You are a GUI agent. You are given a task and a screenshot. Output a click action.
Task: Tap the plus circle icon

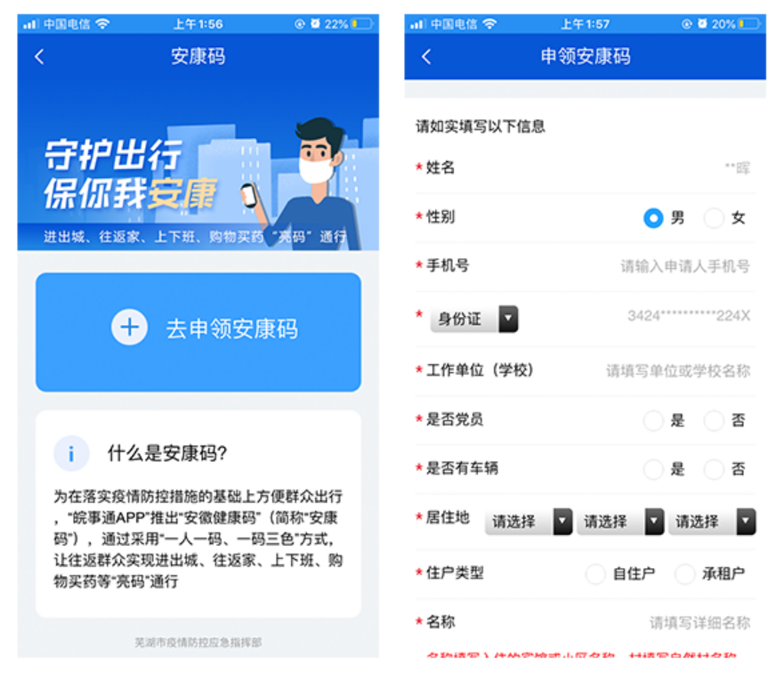(129, 328)
